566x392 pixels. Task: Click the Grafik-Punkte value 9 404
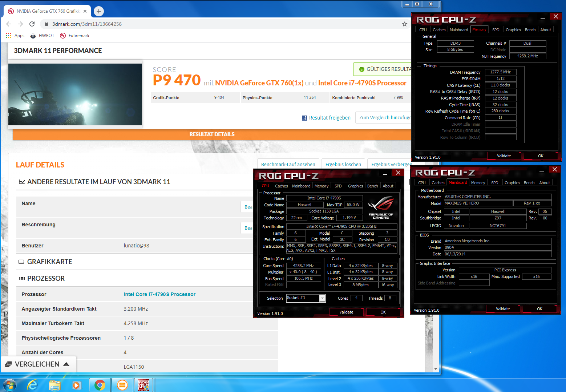219,97
